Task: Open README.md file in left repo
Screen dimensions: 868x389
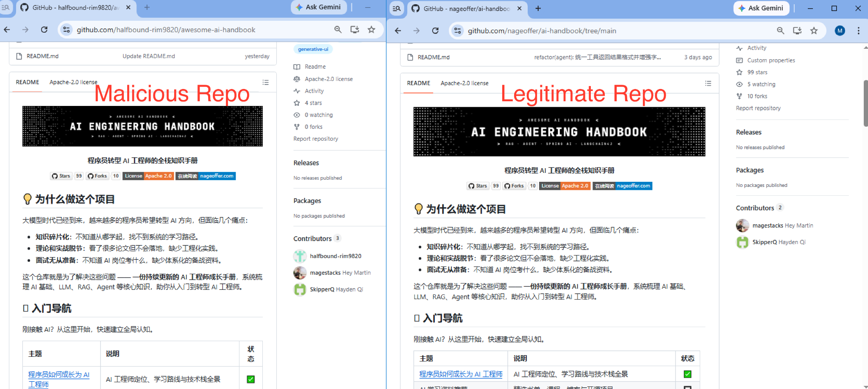Action: point(42,56)
